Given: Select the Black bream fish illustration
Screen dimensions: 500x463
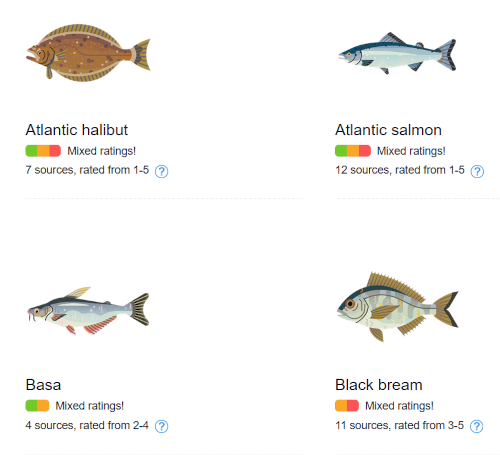Looking at the screenshot, I should [x=398, y=307].
